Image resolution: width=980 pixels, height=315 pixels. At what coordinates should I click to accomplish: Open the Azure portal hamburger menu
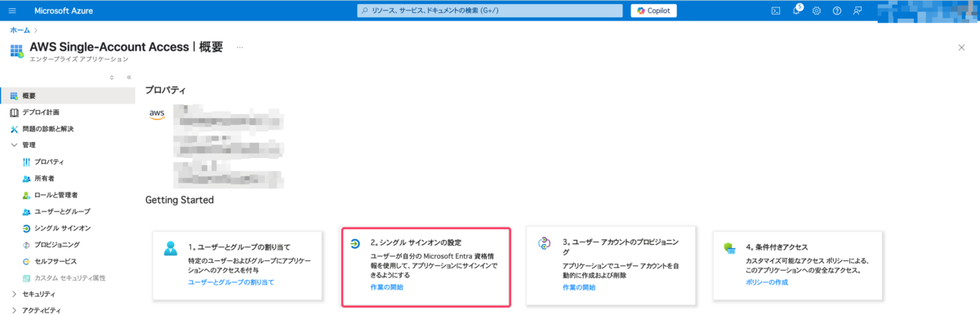coord(11,11)
